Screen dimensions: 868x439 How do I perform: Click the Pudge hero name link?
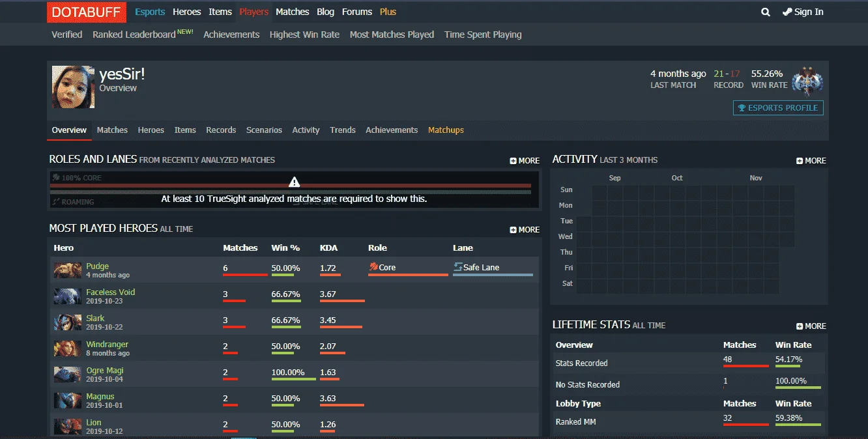click(98, 266)
